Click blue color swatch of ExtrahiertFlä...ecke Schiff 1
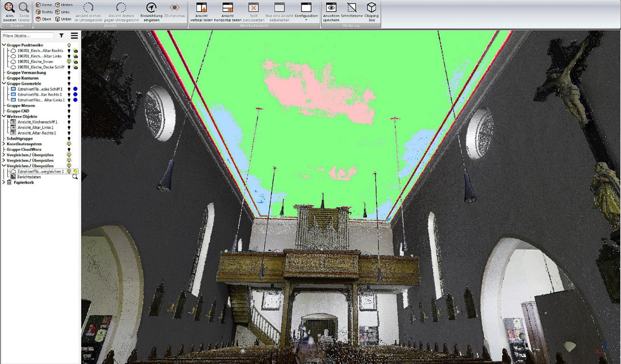This screenshot has height=364, width=621. 75,89
